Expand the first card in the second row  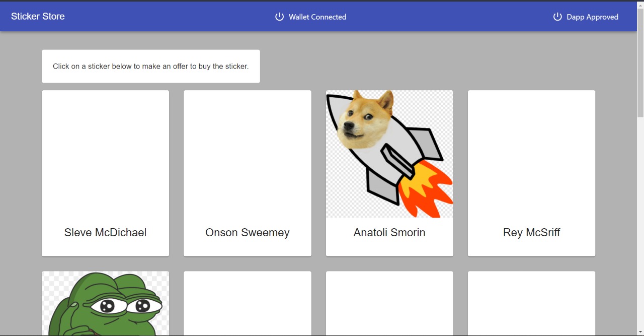point(105,302)
